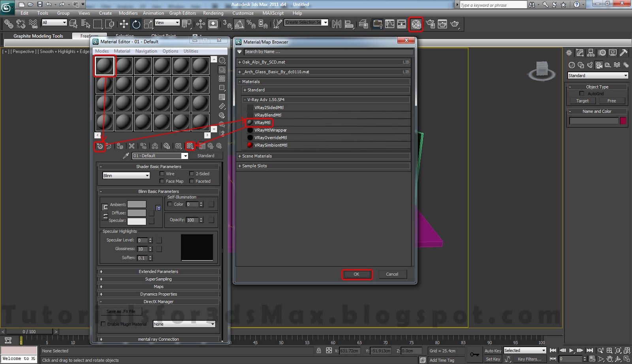Select the Select and Move tool
Screen dimensions: 632x364
[124, 24]
